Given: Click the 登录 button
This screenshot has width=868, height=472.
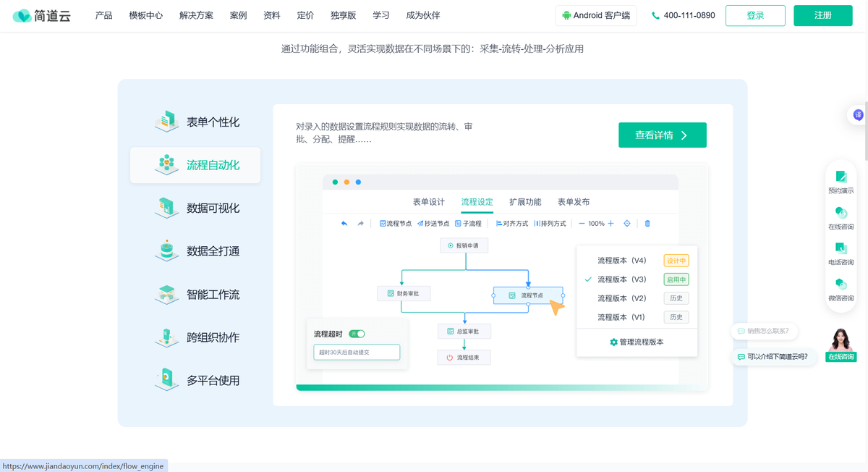Looking at the screenshot, I should coord(755,15).
